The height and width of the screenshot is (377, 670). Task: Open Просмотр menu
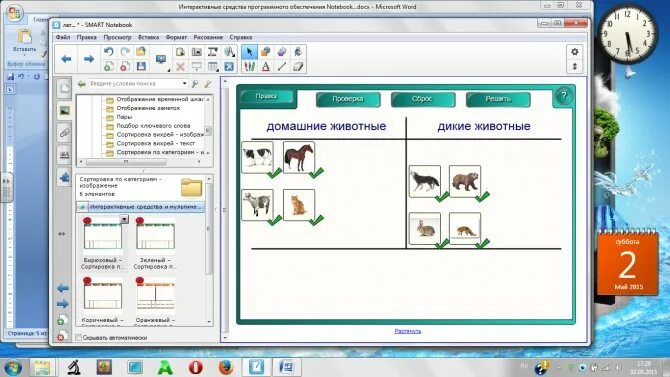click(117, 37)
